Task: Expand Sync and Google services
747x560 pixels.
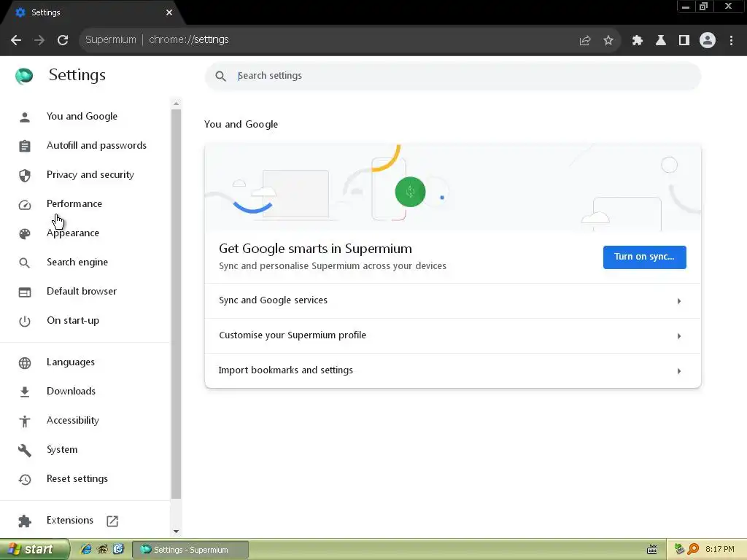Action: pyautogui.click(x=452, y=300)
